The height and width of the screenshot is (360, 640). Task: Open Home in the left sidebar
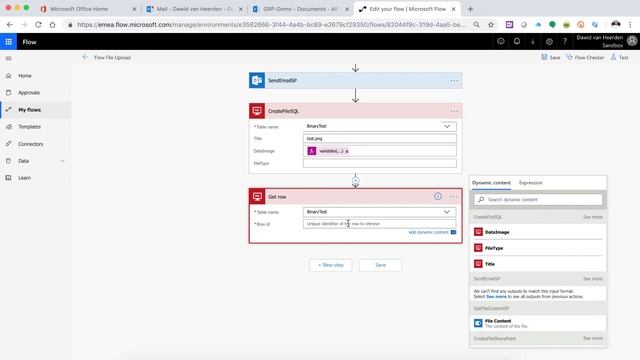pyautogui.click(x=24, y=76)
